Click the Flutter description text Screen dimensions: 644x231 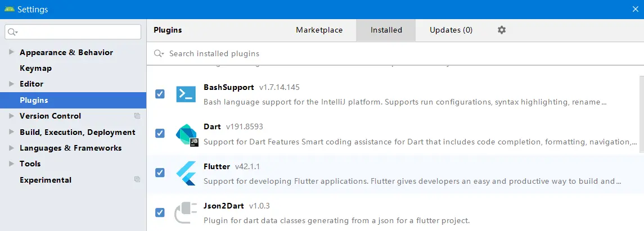tap(412, 181)
